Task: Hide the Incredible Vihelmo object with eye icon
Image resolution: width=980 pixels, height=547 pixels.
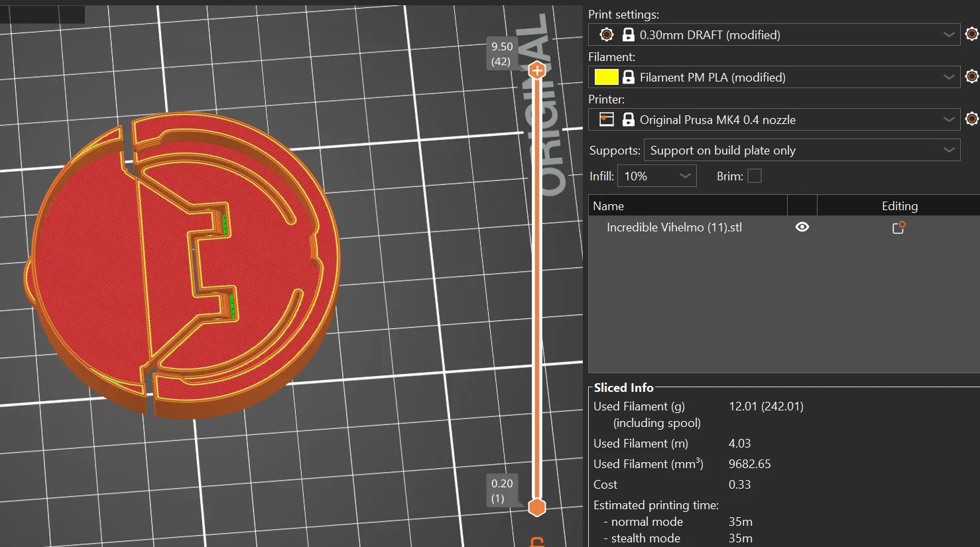Action: click(802, 227)
